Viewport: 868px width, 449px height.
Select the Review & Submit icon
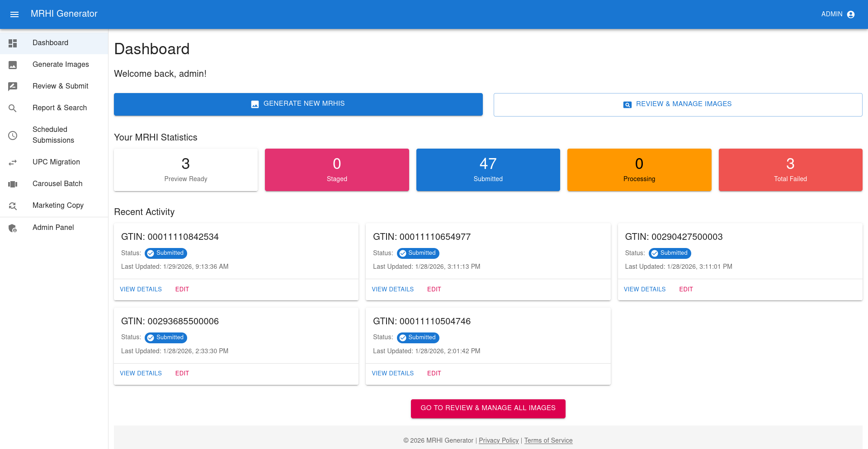point(13,86)
